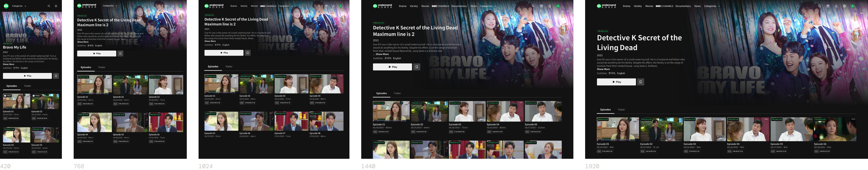This screenshot has width=868, height=170.
Task: Click the gift store icon in 1920 layout
Action: [828, 6]
